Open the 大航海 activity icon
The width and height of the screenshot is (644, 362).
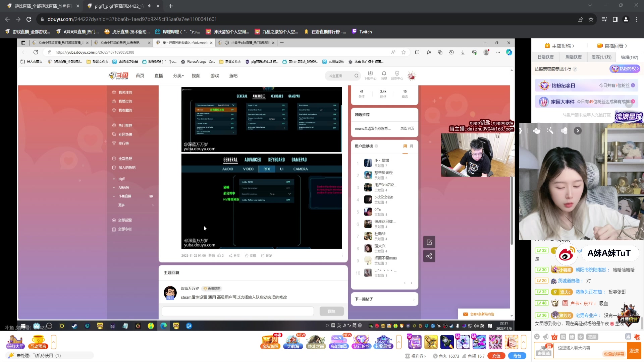click(x=293, y=342)
